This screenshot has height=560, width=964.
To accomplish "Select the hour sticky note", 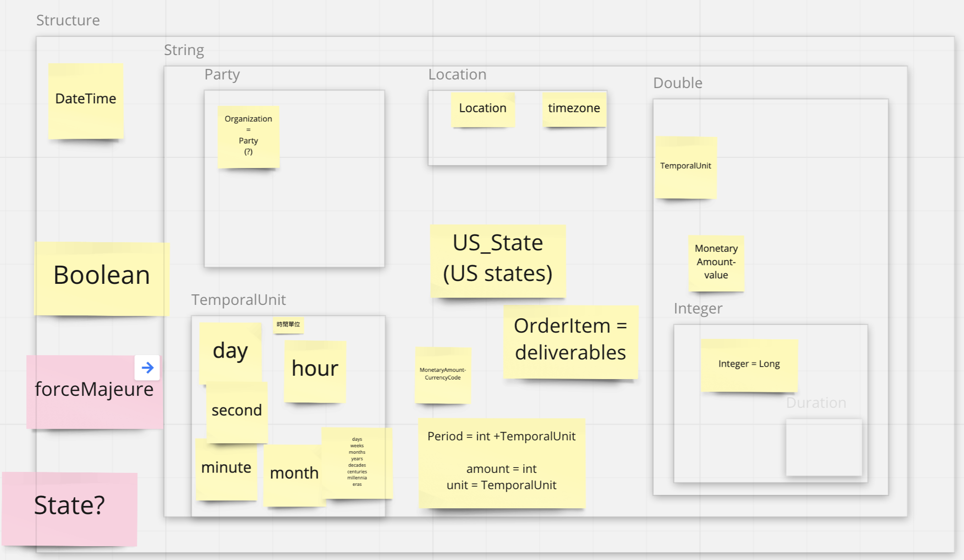I will [315, 370].
